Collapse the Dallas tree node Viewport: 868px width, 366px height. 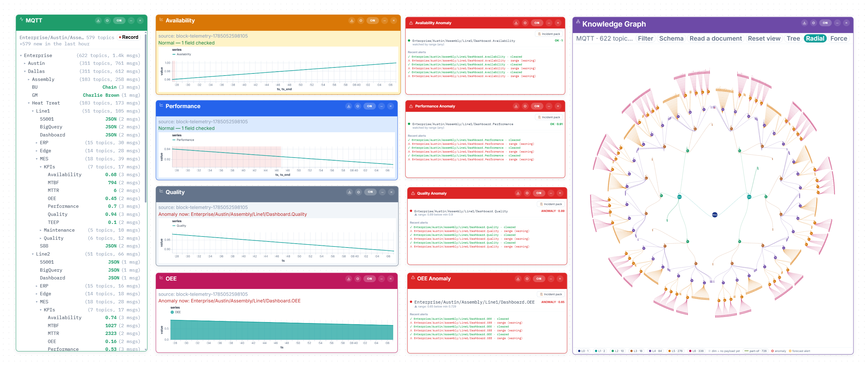click(x=25, y=71)
